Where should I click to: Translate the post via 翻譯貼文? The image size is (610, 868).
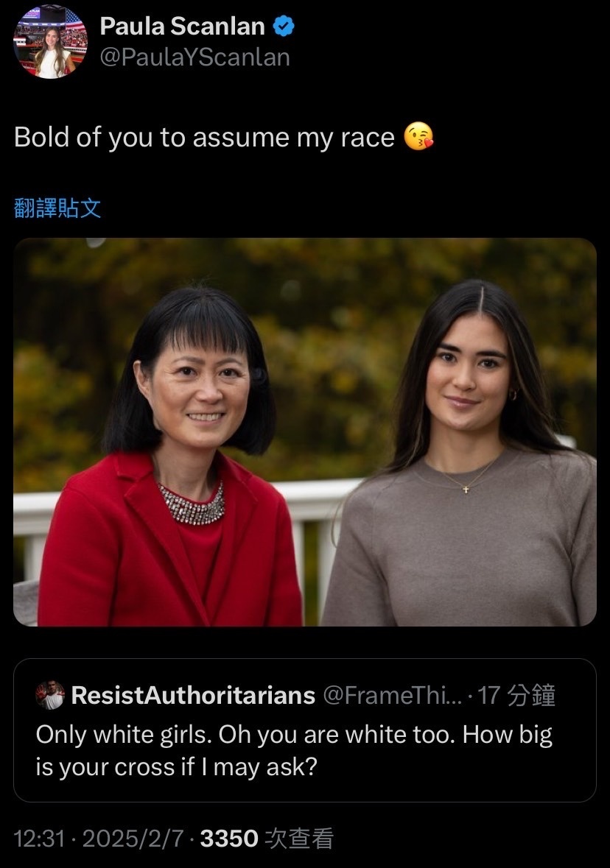tap(57, 208)
